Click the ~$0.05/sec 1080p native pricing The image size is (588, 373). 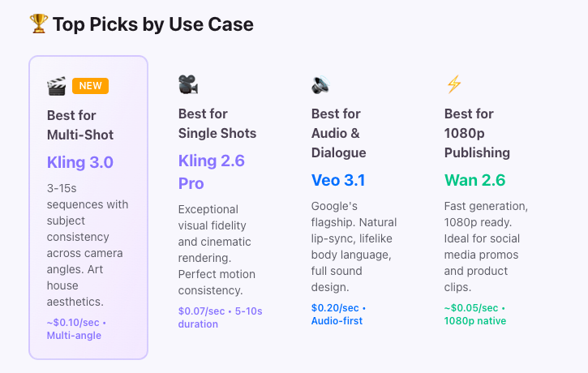[x=475, y=315]
